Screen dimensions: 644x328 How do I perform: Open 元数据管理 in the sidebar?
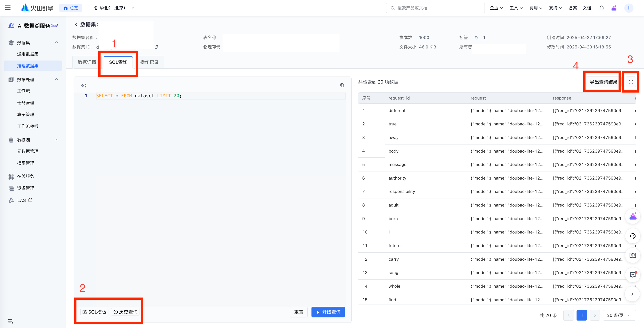tap(28, 151)
